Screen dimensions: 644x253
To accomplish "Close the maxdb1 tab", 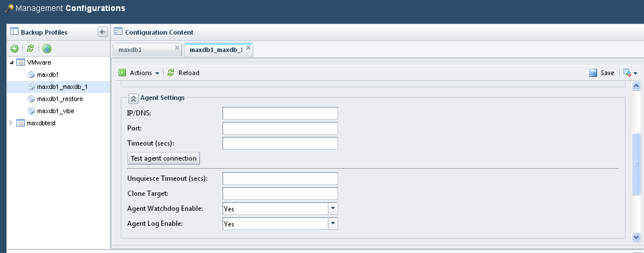I will click(x=177, y=48).
